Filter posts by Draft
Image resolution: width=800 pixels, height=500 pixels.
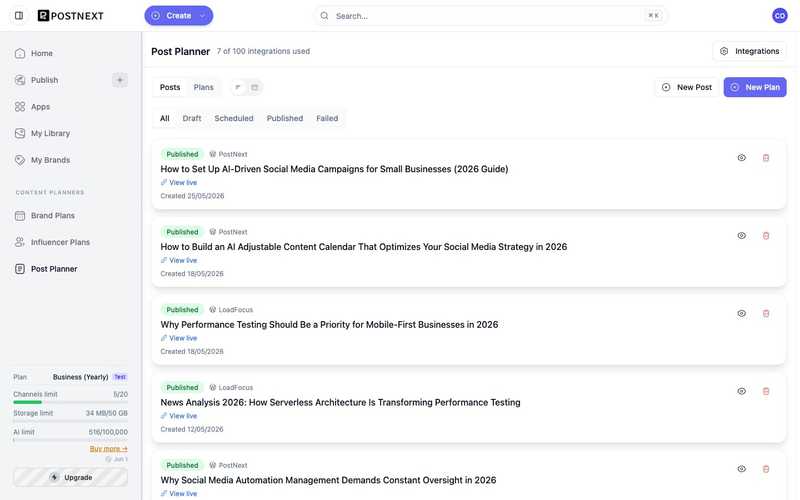point(192,118)
